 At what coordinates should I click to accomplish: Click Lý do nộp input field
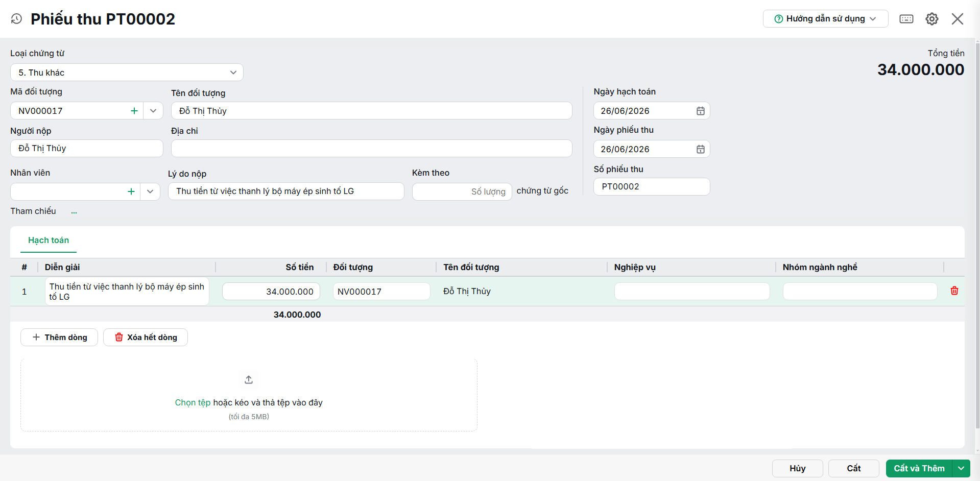(286, 191)
